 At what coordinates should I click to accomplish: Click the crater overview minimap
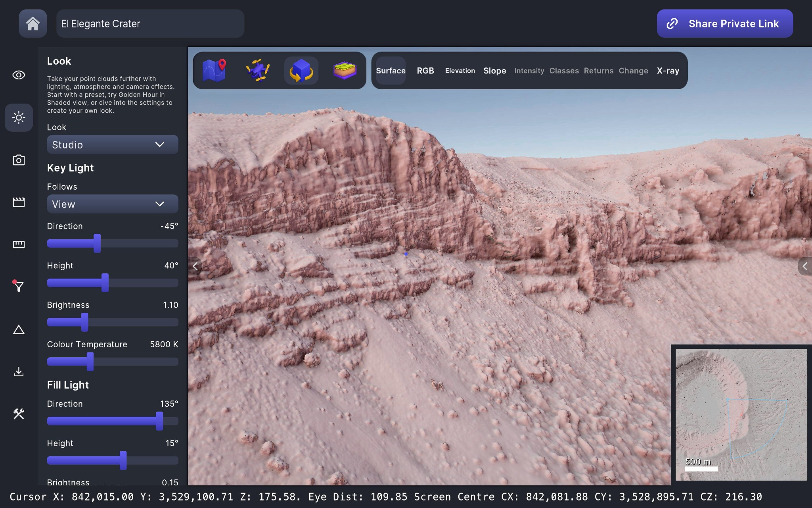point(741,415)
